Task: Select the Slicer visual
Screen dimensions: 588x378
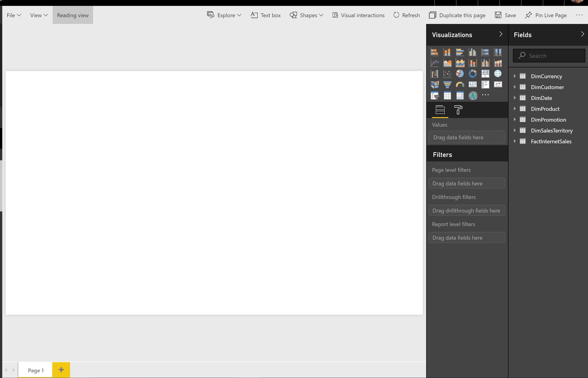Action: click(x=434, y=95)
